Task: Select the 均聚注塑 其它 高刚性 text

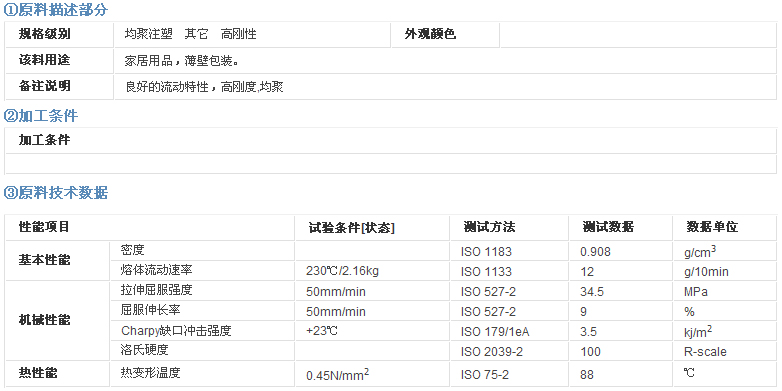Action: point(191,34)
